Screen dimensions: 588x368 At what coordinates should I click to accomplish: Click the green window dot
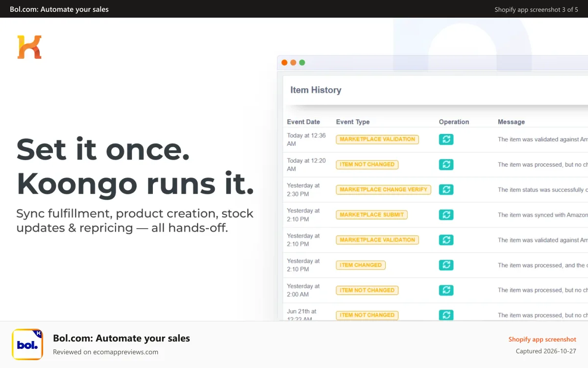(302, 62)
